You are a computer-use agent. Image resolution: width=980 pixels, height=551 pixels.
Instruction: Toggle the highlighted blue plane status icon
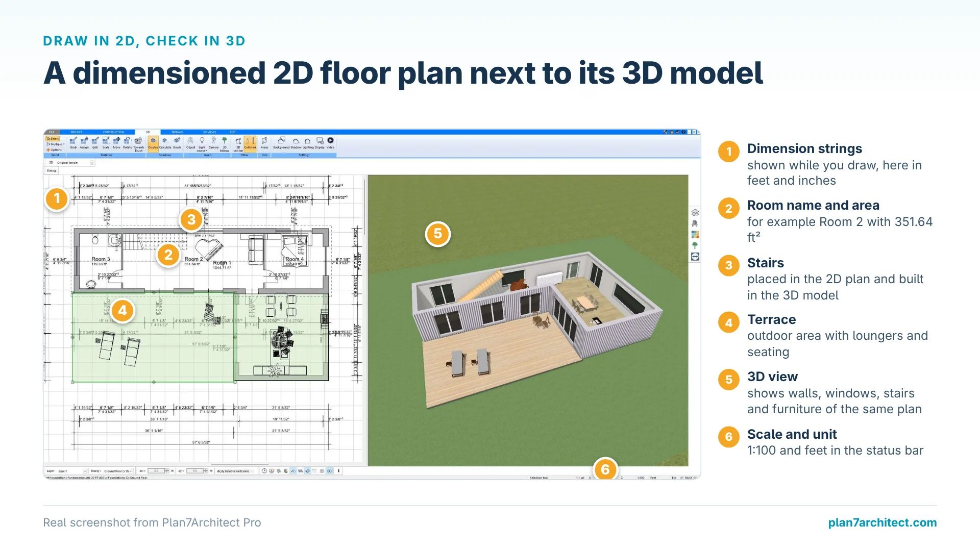click(308, 471)
